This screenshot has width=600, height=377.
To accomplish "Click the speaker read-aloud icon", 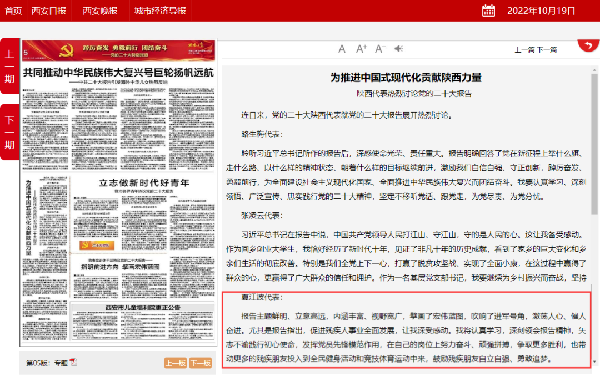I will click(x=398, y=49).
